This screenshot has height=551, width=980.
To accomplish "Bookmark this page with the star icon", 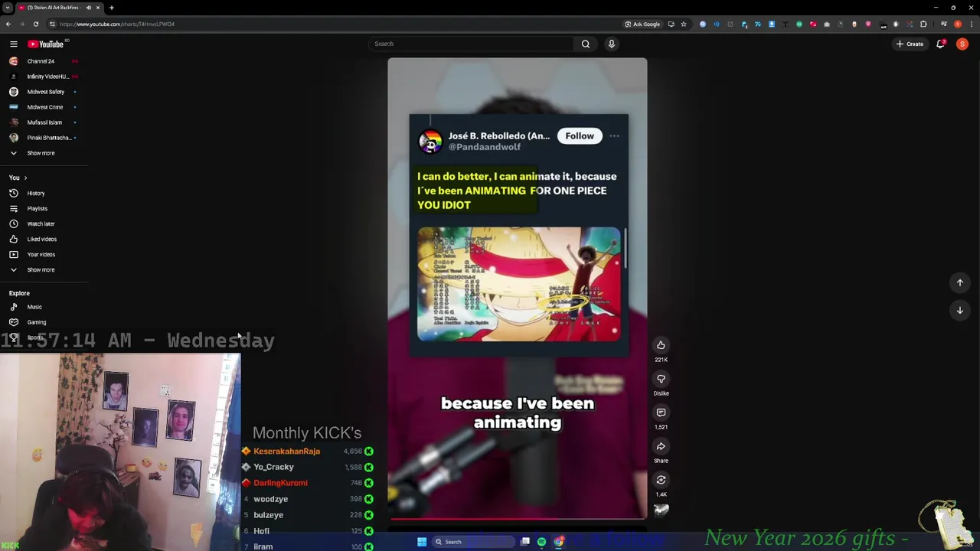I will [x=684, y=24].
